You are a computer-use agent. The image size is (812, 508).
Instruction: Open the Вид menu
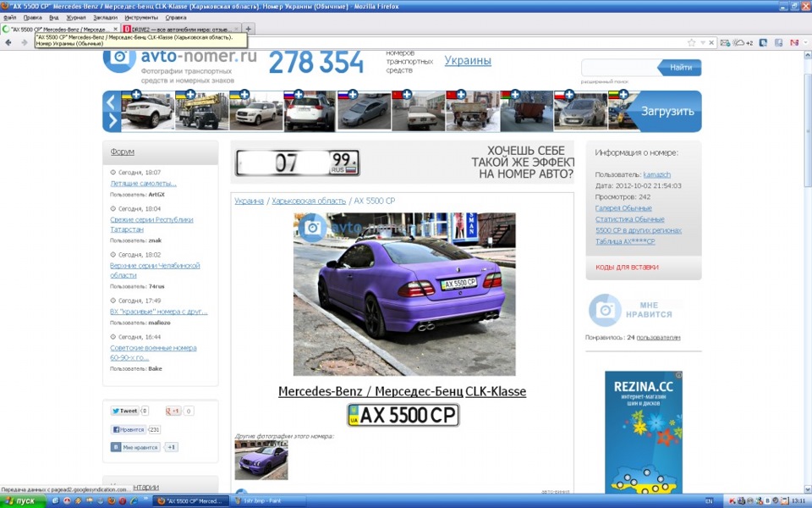pyautogui.click(x=54, y=17)
